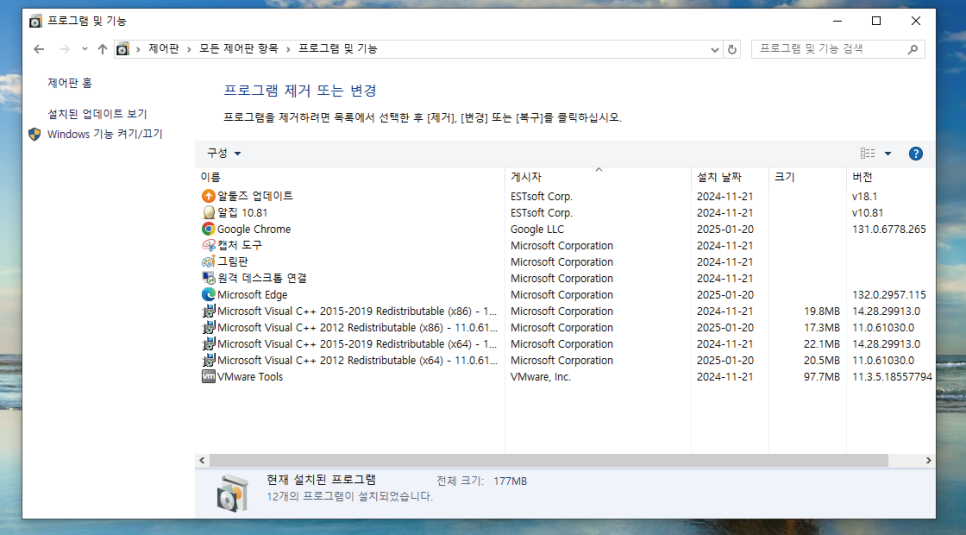This screenshot has width=966, height=535.
Task: Expand the chevron after 제어판 breadcrumb
Action: click(x=189, y=49)
